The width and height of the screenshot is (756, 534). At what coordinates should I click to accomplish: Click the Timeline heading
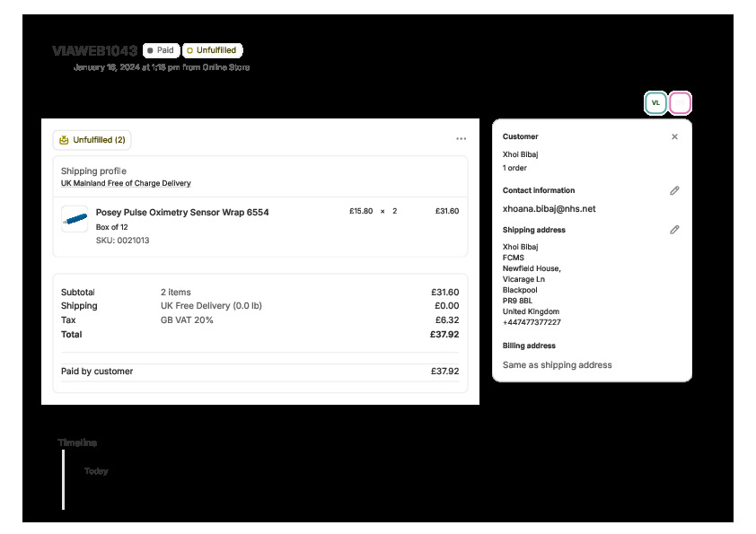(78, 442)
